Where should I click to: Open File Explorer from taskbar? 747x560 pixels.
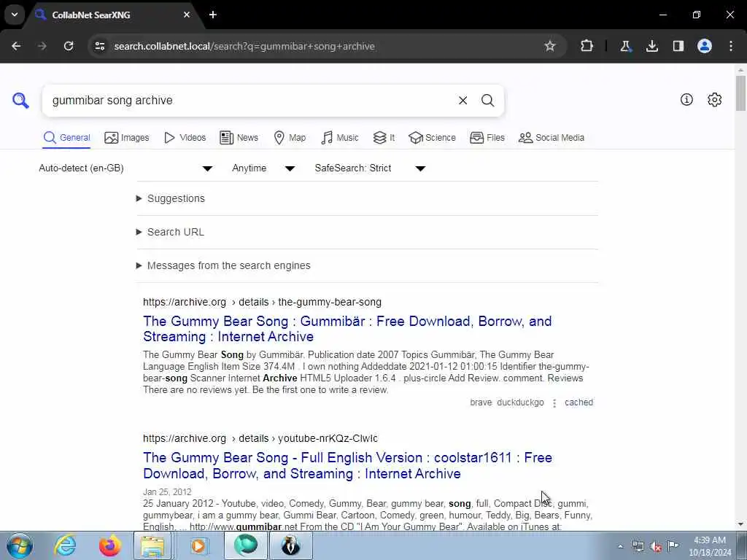click(152, 545)
